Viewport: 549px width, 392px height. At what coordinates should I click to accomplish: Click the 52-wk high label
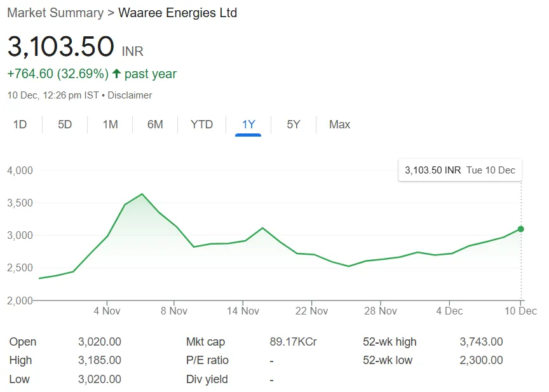coord(390,342)
